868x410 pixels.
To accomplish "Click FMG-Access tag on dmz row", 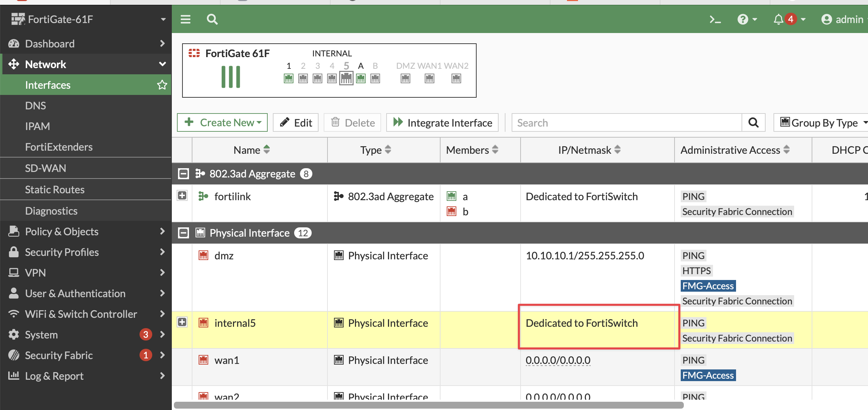I will [708, 286].
